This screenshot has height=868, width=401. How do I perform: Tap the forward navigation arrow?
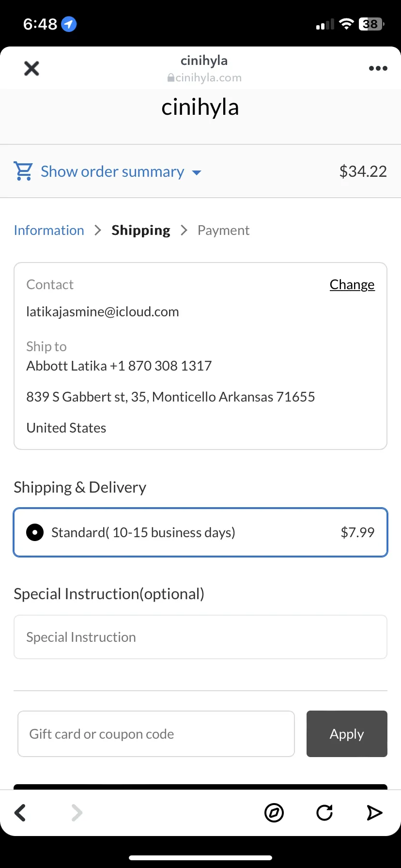point(77,812)
